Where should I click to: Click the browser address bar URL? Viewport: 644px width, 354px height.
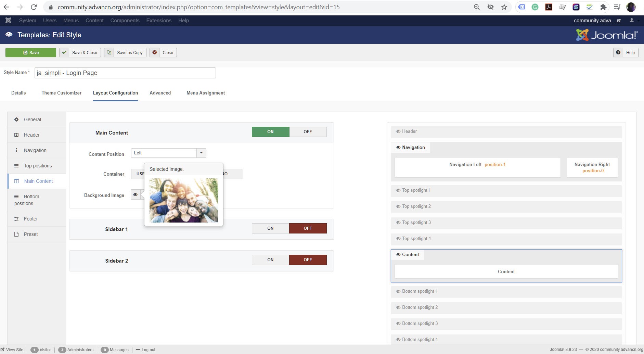pos(198,7)
